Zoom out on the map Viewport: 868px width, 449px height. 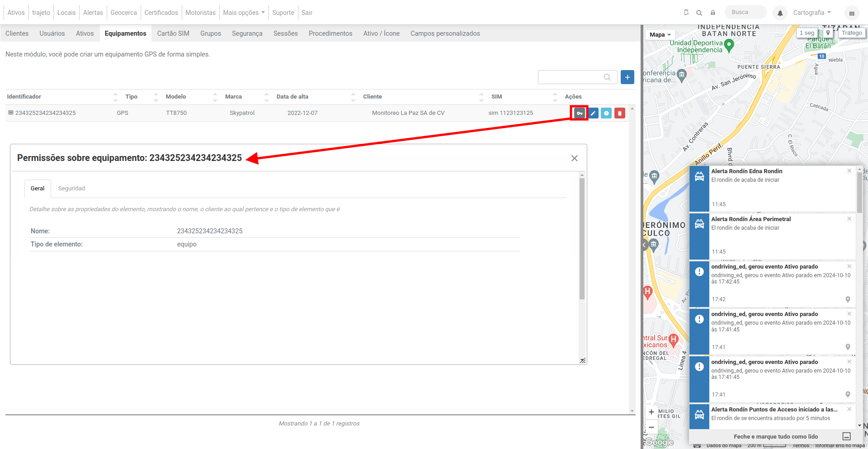(651, 427)
